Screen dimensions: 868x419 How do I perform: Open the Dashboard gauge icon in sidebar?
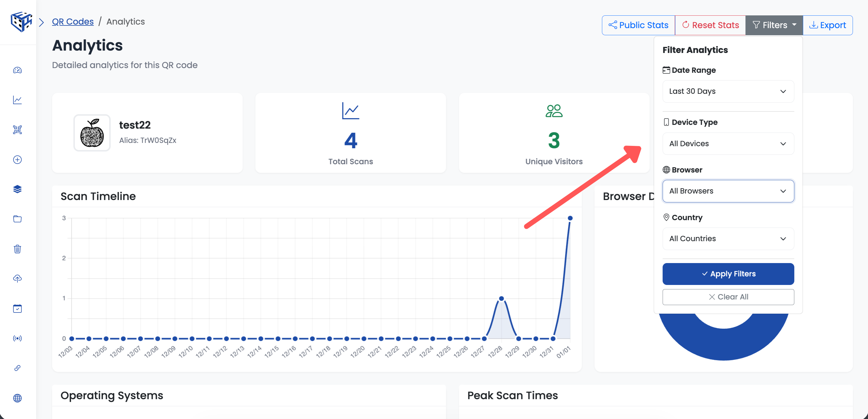(17, 70)
